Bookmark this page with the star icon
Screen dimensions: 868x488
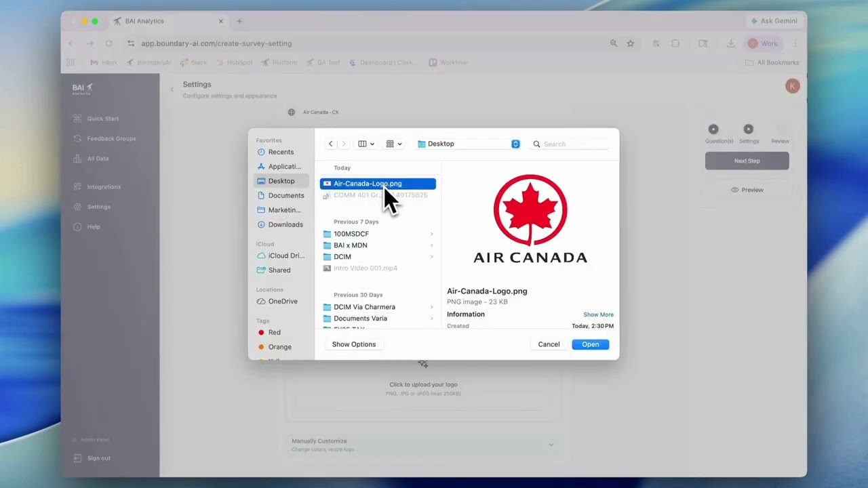click(x=631, y=43)
